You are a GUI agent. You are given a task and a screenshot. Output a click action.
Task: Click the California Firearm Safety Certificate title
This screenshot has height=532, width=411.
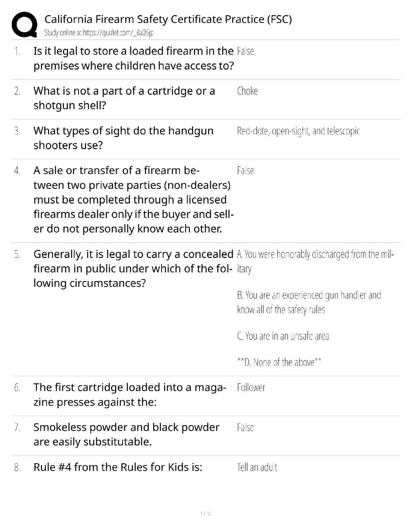click(x=168, y=19)
